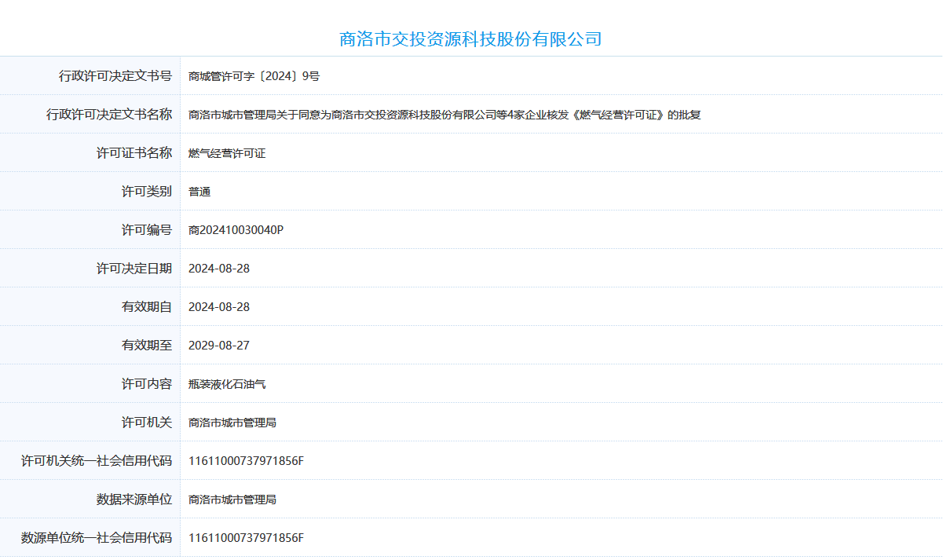Select the label 数据来源单位

tap(134, 500)
